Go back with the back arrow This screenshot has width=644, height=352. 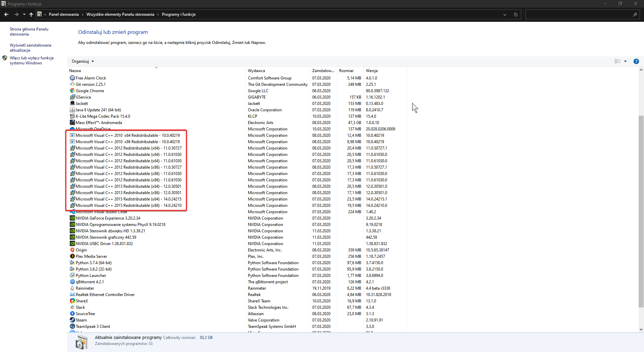click(6, 14)
